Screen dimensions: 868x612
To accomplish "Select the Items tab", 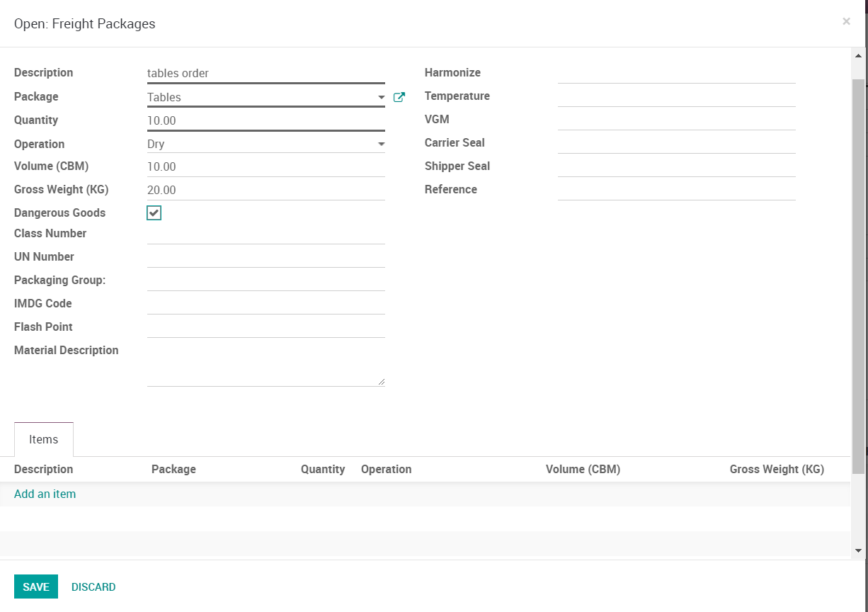I will 44,439.
